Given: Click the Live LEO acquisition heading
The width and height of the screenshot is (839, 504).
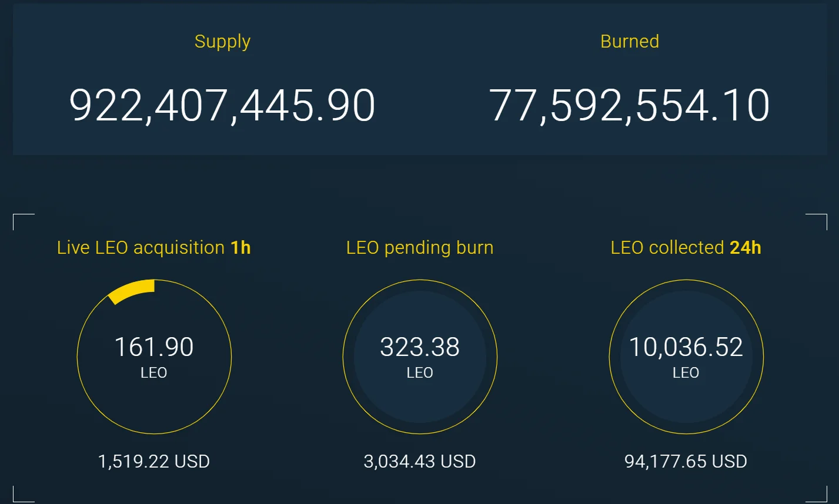Looking at the screenshot, I should click(141, 248).
